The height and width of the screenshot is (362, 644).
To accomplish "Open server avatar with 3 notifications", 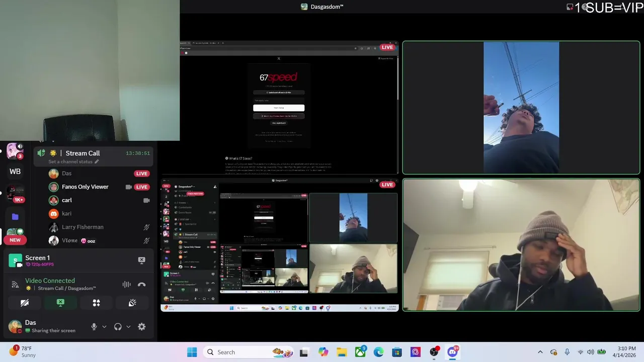I will click(x=15, y=151).
